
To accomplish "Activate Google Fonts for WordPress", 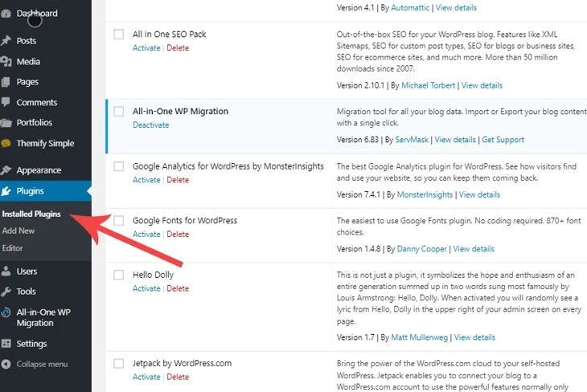I will coord(146,234).
